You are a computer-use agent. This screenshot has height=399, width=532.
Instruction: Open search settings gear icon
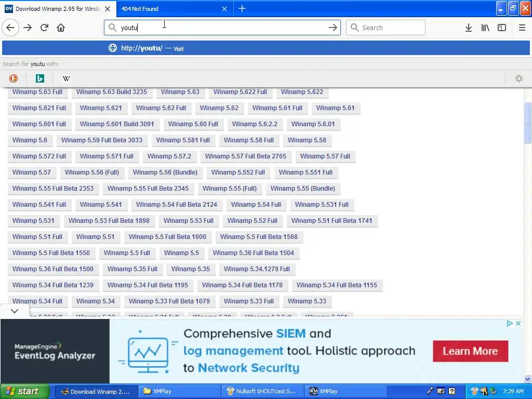pos(519,79)
